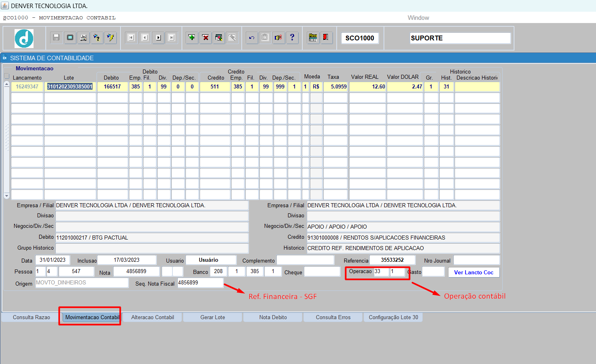Screen dimensions: 596x364
Task: Click the grid scroll down arrow
Action: pyautogui.click(x=7, y=196)
